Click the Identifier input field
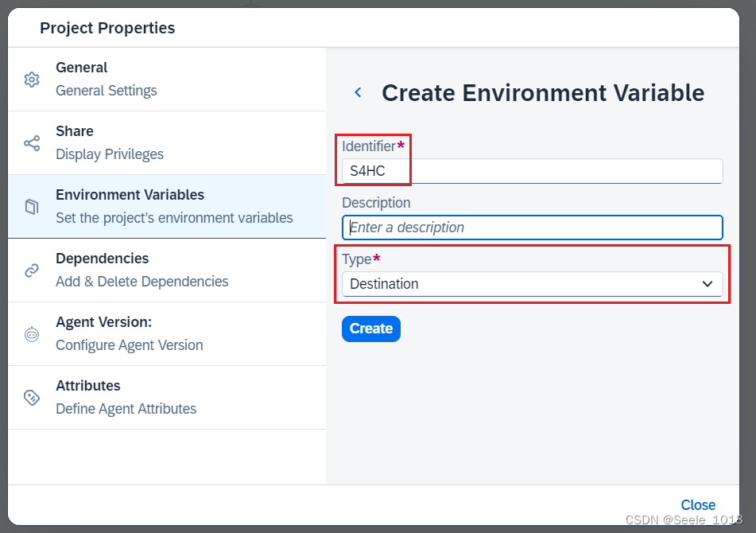 coord(532,171)
